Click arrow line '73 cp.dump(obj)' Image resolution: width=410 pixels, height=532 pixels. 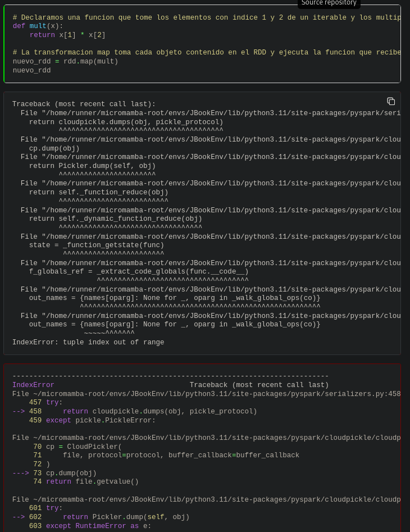tap(54, 474)
